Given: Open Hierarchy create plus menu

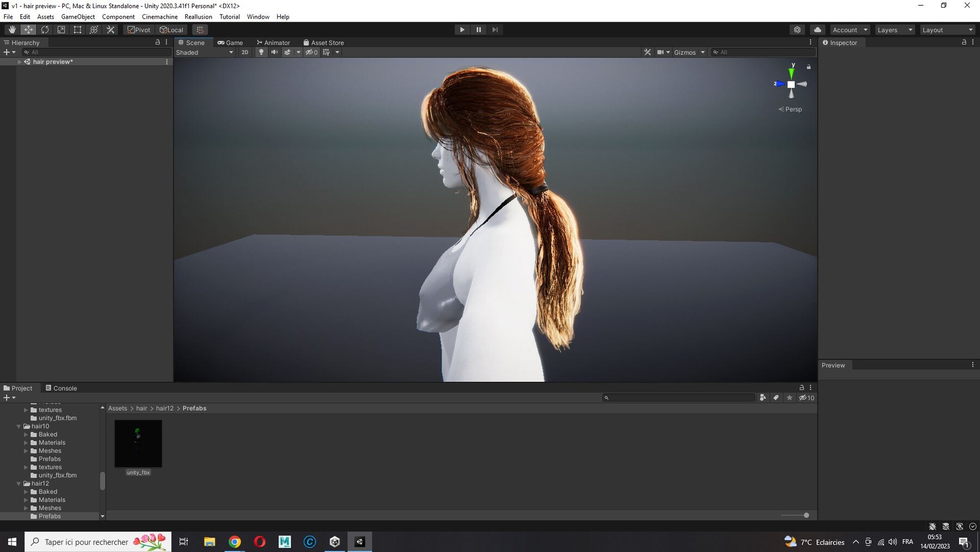Looking at the screenshot, I should click(9, 52).
